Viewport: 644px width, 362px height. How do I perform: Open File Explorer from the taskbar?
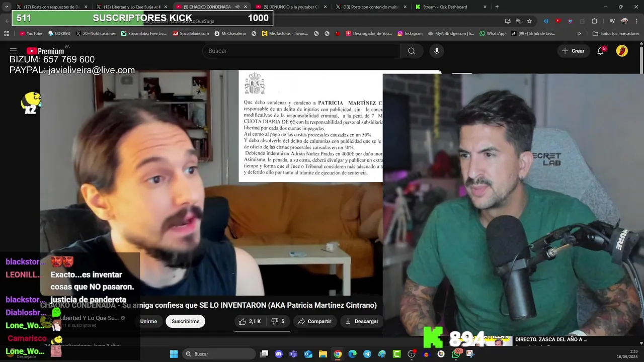point(323,354)
